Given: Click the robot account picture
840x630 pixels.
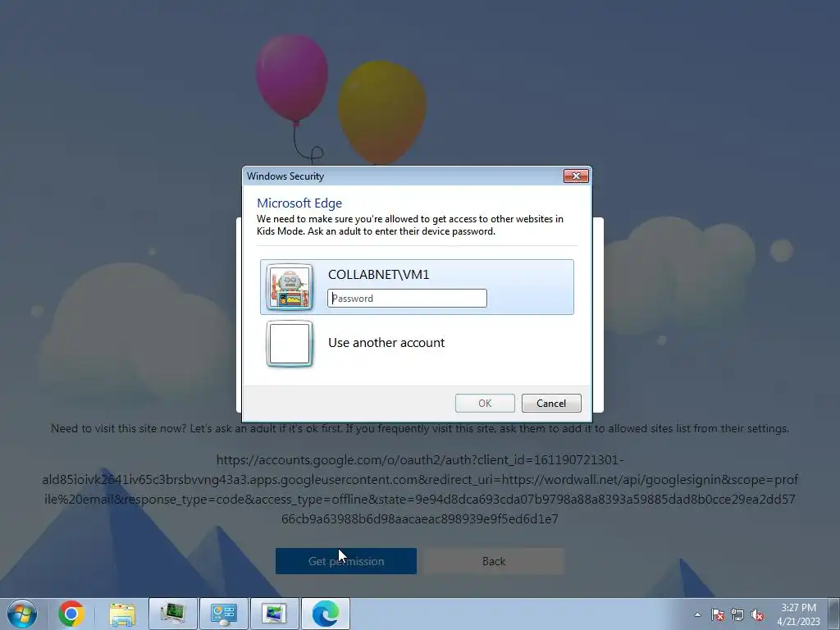Looking at the screenshot, I should [x=290, y=287].
